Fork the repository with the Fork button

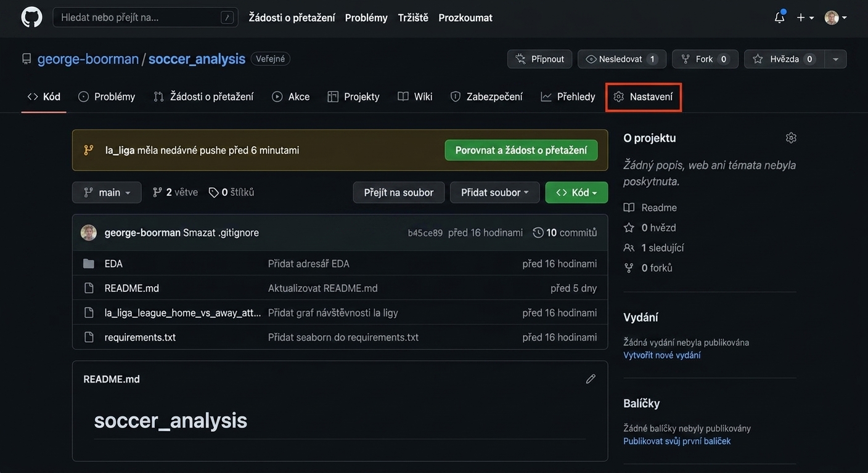(x=705, y=59)
